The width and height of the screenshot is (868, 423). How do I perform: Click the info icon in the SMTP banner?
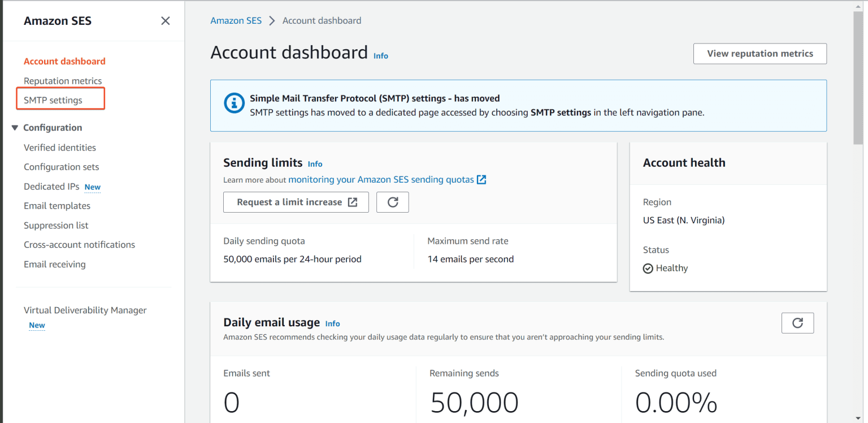click(x=234, y=103)
